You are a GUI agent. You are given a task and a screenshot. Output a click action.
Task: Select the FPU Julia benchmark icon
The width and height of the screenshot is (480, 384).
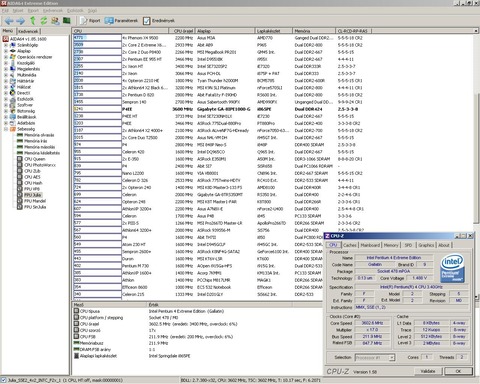pyautogui.click(x=20, y=195)
